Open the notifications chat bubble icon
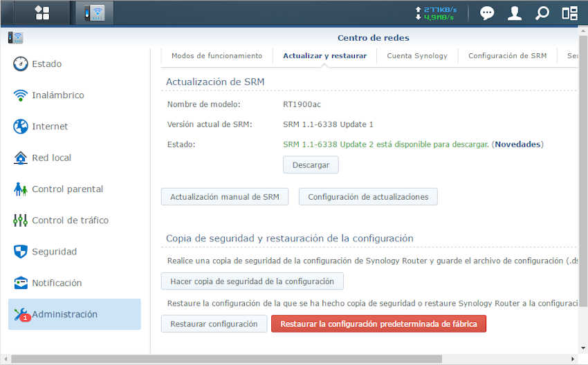The height and width of the screenshot is (365, 588). pos(487,14)
